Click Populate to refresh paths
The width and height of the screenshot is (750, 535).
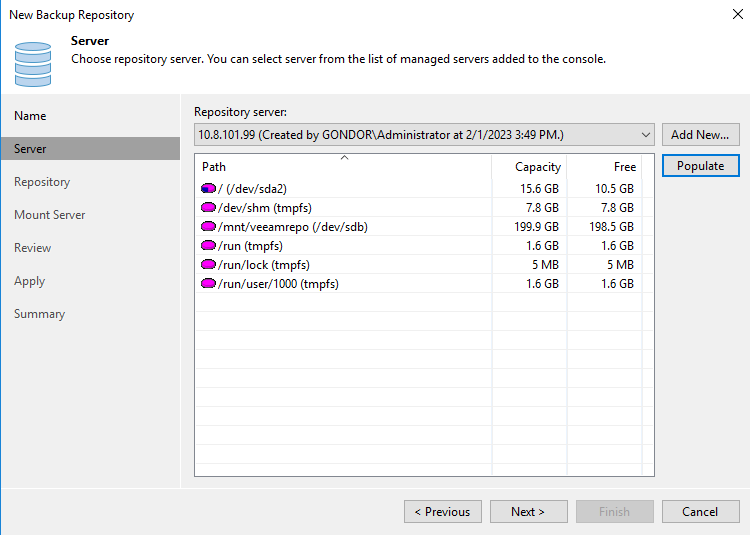(x=701, y=166)
